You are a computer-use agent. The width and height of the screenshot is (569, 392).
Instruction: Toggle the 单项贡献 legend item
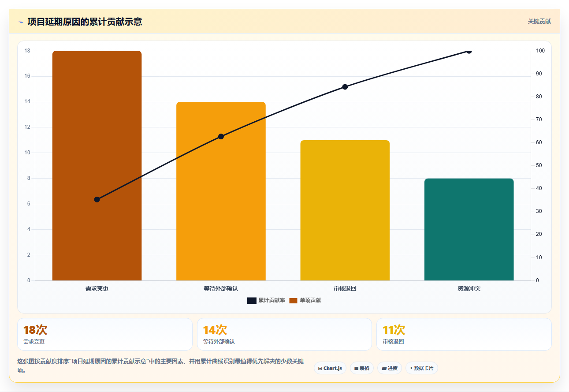(305, 300)
